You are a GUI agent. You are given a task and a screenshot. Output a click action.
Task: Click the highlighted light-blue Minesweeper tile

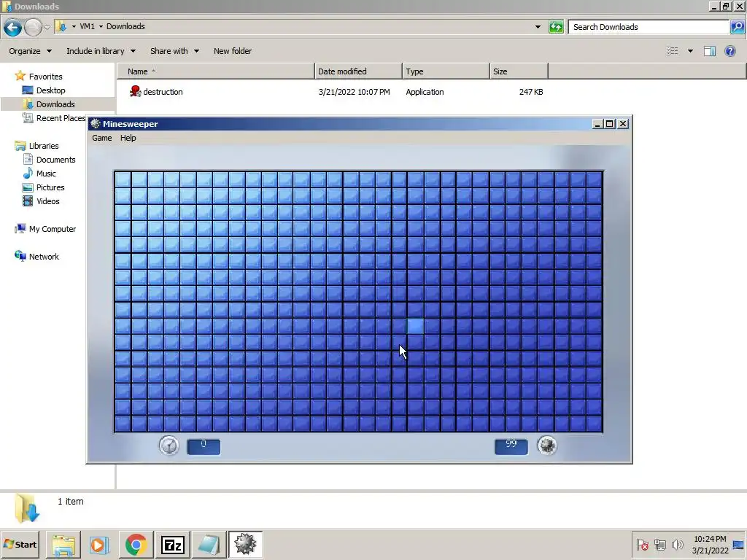coord(415,326)
